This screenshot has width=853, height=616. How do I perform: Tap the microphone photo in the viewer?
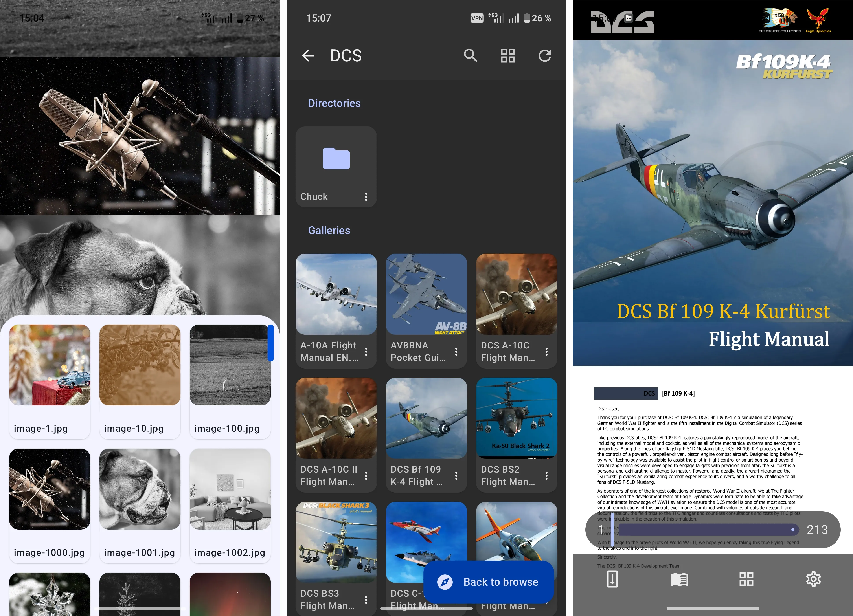[140, 136]
